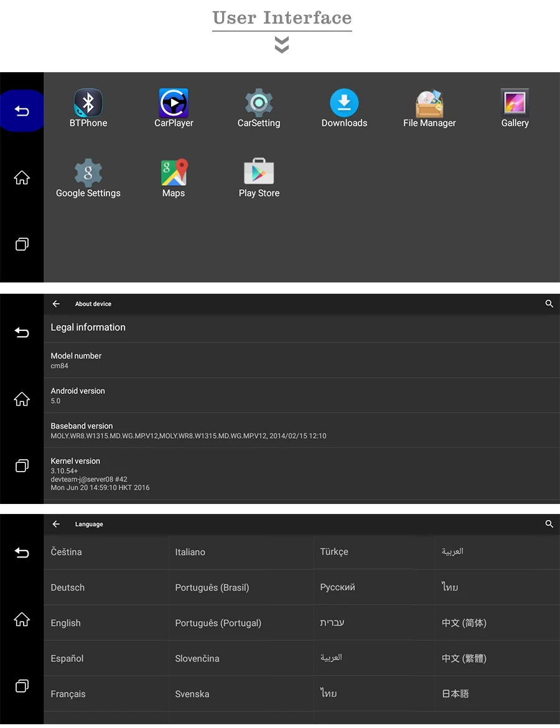Tap recent apps icon on About device screen
This screenshot has height=728, width=560.
coord(22,465)
